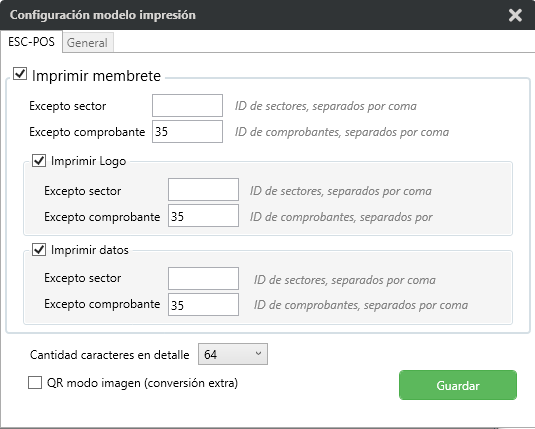Click the Logo Excepto comprobante input

pos(203,215)
